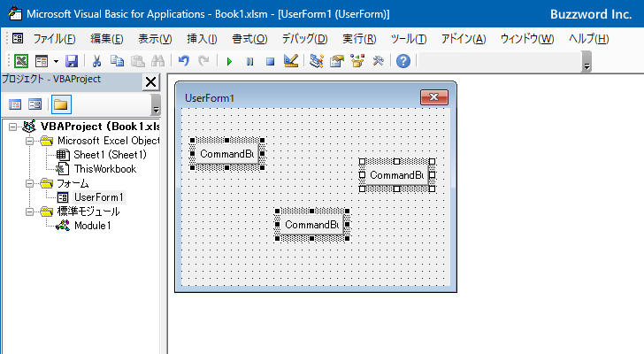Open the Insert UserForm dropdown arrow
The image size is (644, 354).
(56, 62)
